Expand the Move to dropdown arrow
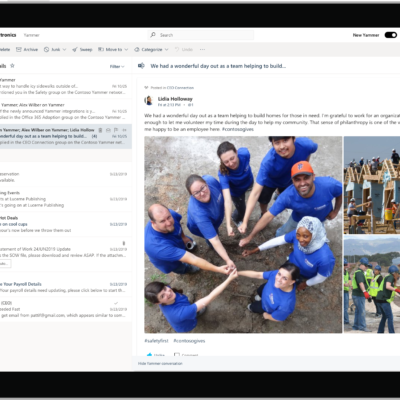Viewport: 400px width, 400px height. click(x=126, y=50)
